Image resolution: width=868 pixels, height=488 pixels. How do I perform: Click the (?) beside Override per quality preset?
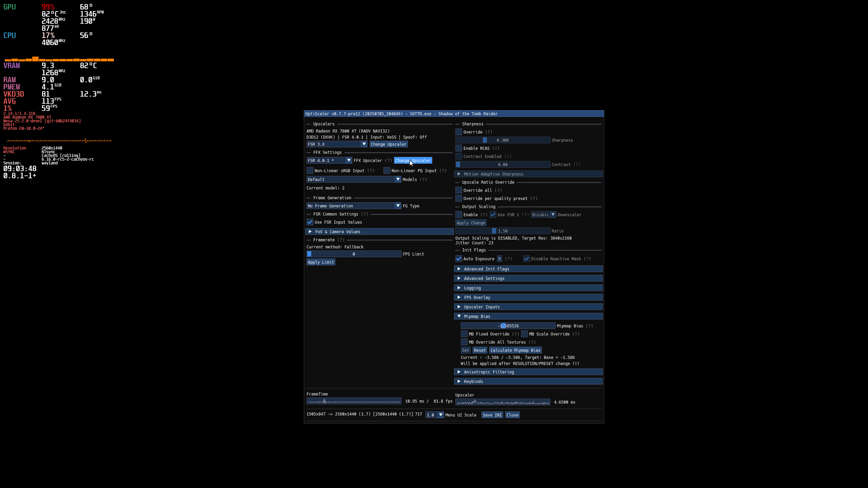click(534, 199)
